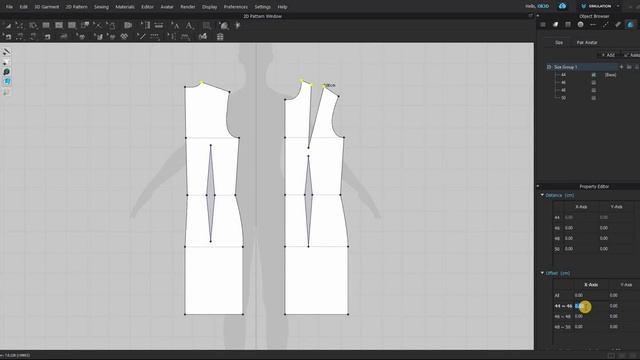
Task: Collapse the Distance (cm) section
Action: [x=542, y=195]
